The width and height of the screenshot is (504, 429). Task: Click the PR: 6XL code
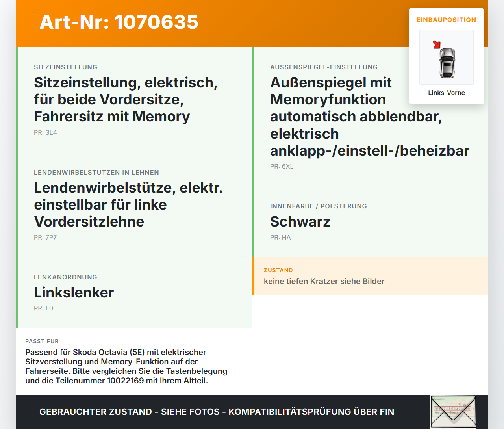click(282, 166)
